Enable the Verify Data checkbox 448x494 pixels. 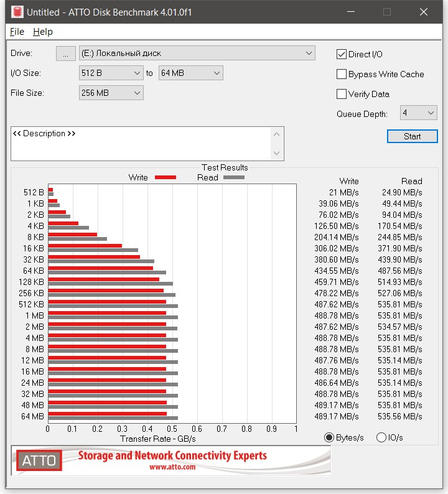(x=342, y=94)
